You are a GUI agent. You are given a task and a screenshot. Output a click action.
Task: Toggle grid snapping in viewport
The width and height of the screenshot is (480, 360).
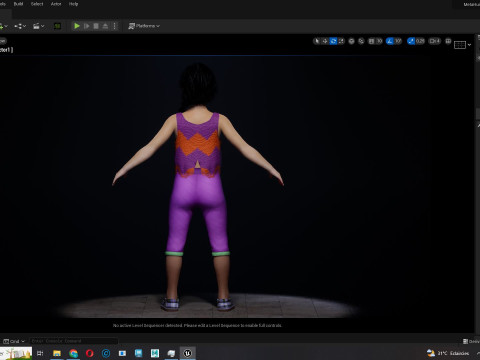371,41
